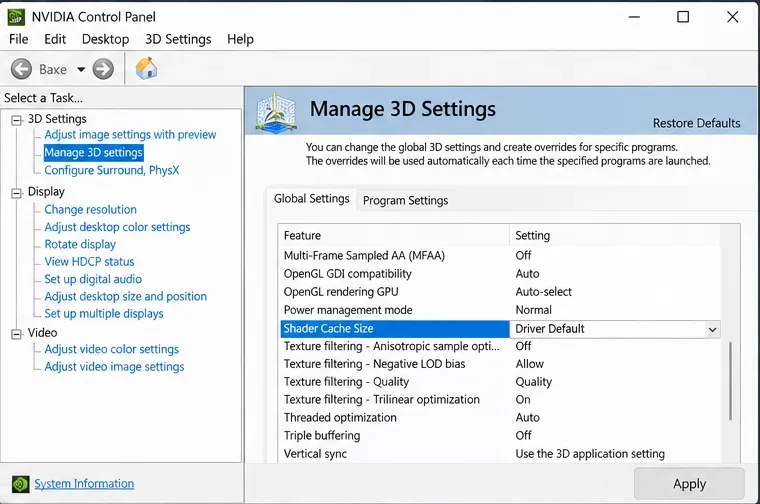
Task: Select Power management mode row
Action: 500,310
